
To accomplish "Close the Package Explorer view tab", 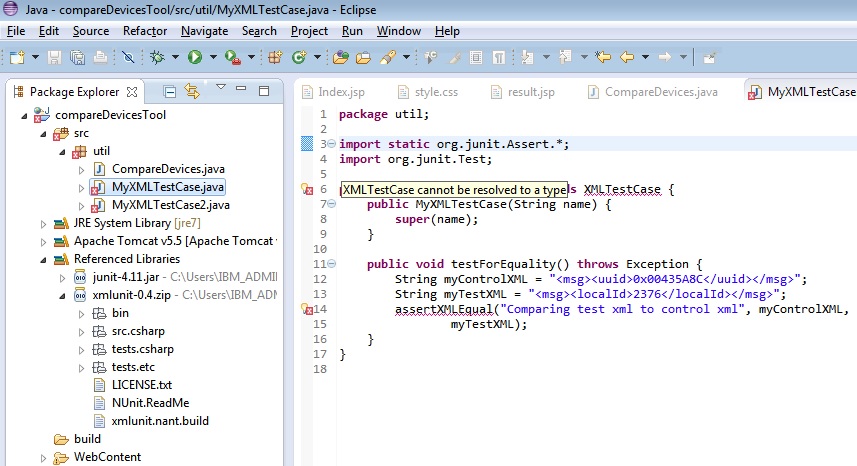I will (x=132, y=92).
